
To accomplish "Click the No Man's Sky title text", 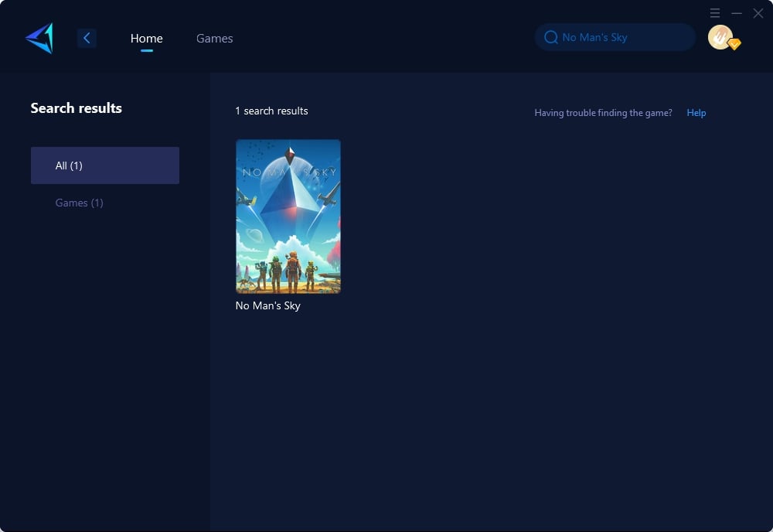I will pos(267,305).
